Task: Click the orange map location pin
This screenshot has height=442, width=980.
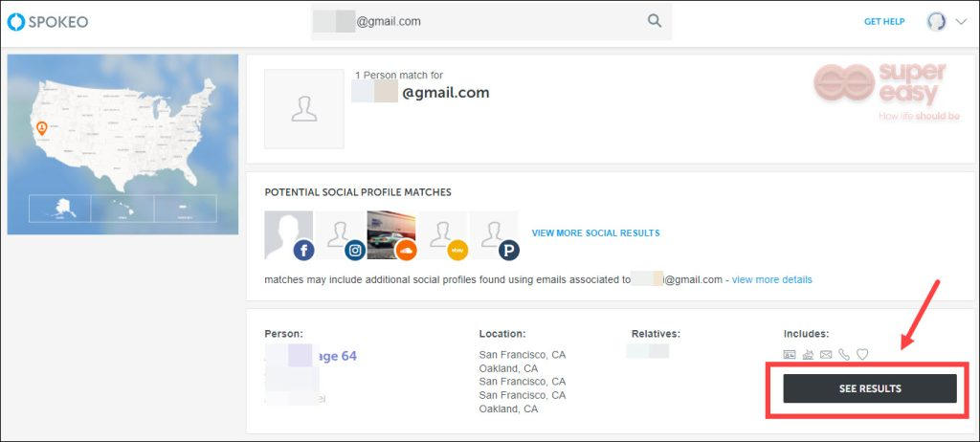Action: point(41,128)
